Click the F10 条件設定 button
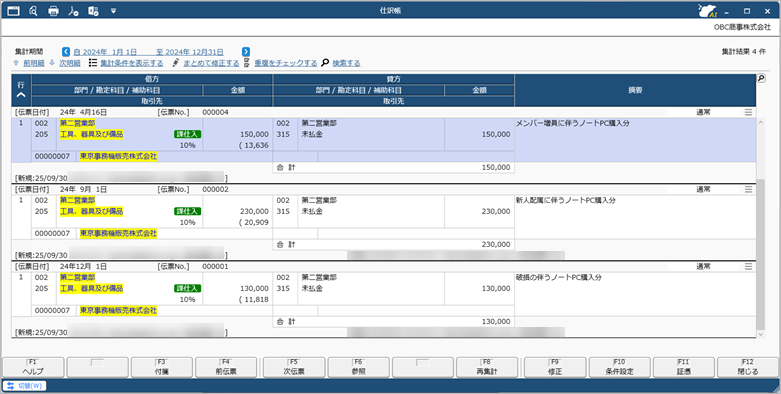 pyautogui.click(x=620, y=367)
